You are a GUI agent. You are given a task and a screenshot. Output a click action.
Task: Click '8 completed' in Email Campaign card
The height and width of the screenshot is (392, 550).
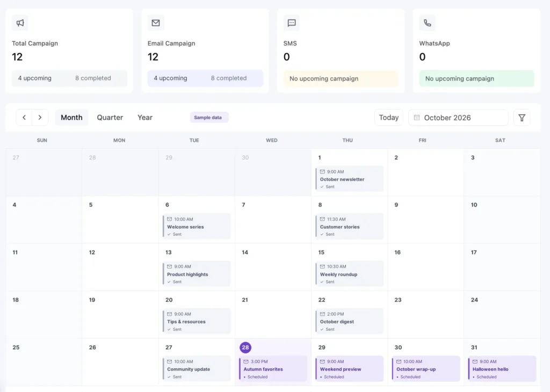pyautogui.click(x=229, y=78)
